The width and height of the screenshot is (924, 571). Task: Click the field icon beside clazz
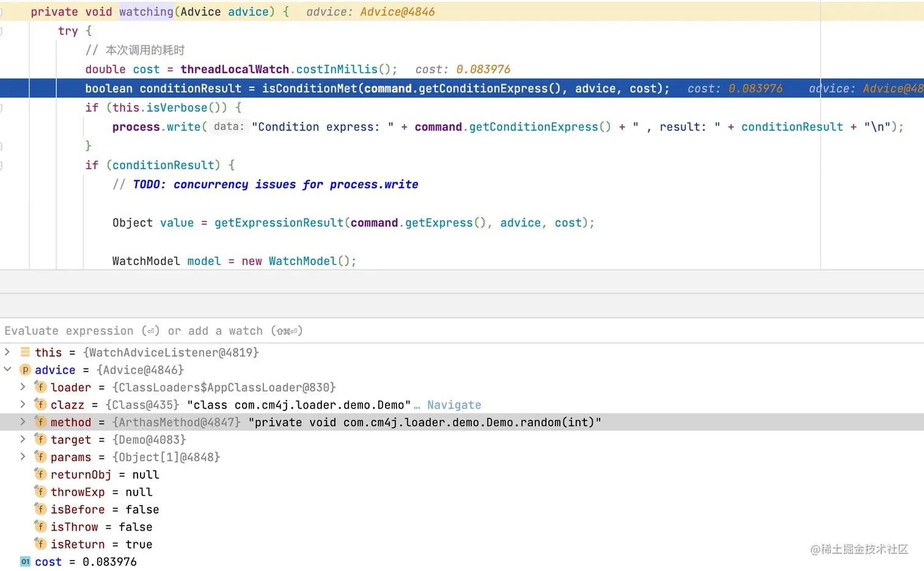coord(40,404)
